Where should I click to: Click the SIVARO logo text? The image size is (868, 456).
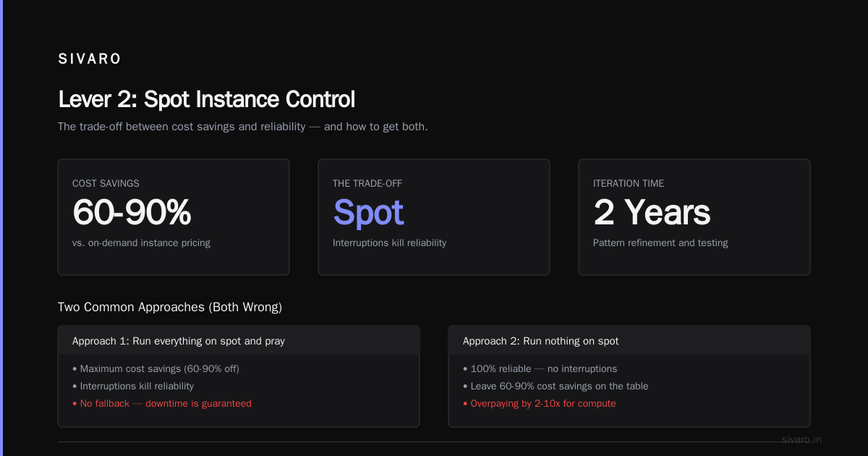pos(90,59)
